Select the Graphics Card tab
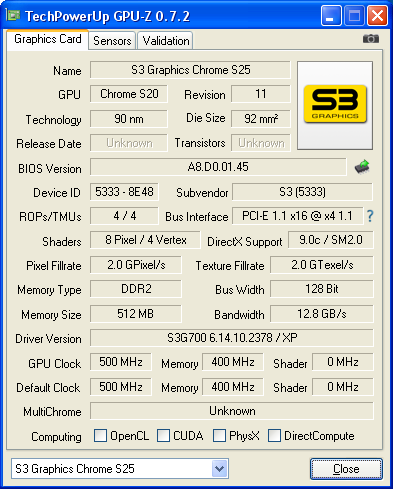This screenshot has height=489, width=393. pyautogui.click(x=48, y=39)
